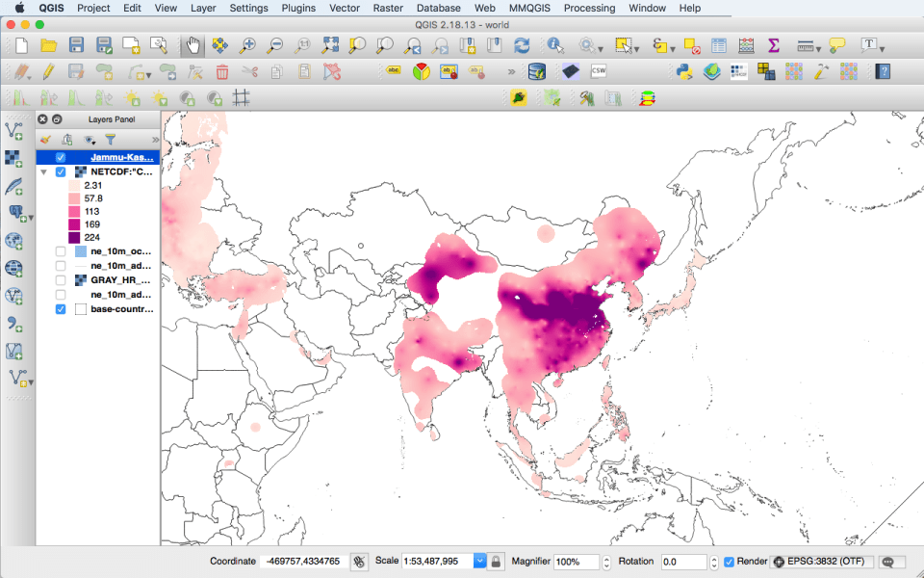Activate the Zoom In magnifier tool
The width and height of the screenshot is (924, 578).
click(x=247, y=45)
